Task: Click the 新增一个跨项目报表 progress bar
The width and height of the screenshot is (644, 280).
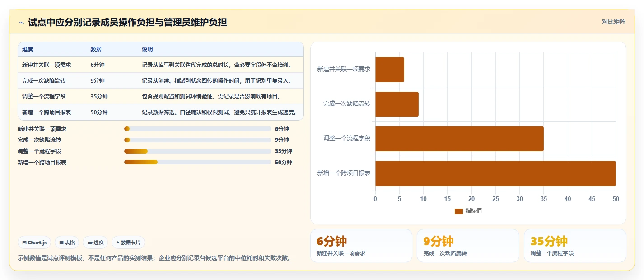Action: (x=198, y=162)
